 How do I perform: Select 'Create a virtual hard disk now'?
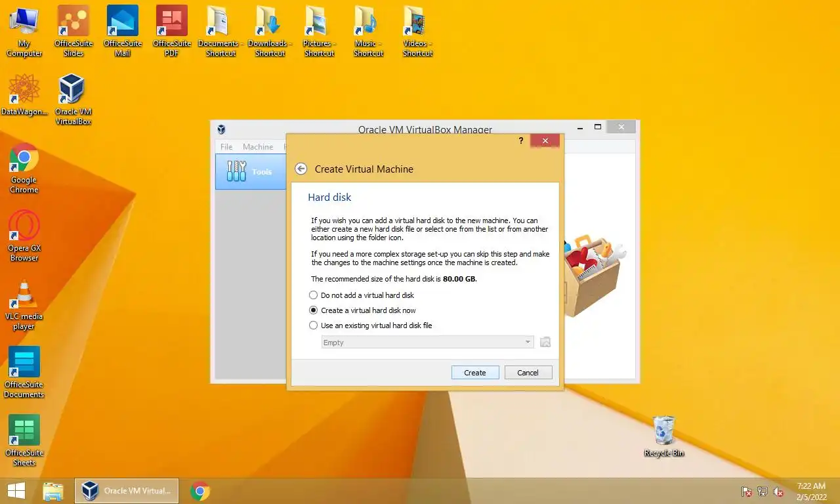362,310
